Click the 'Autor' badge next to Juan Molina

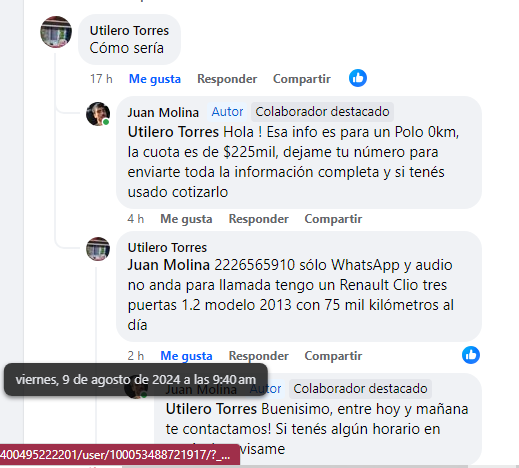[x=227, y=112]
